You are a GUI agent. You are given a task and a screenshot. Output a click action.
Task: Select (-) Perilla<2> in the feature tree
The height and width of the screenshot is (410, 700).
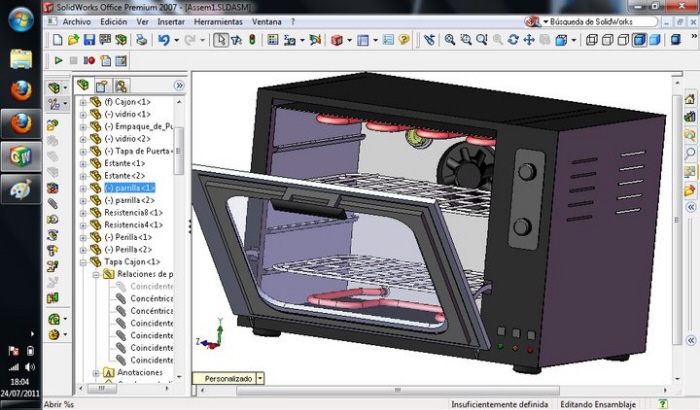pos(128,250)
